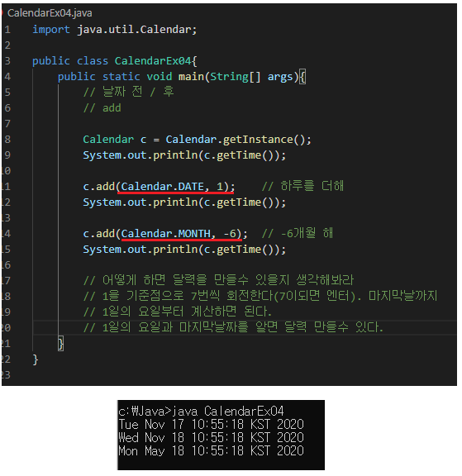Click output line 'Mon May 18 10:55:18 KST 2020'
The image size is (462, 476).
[212, 451]
